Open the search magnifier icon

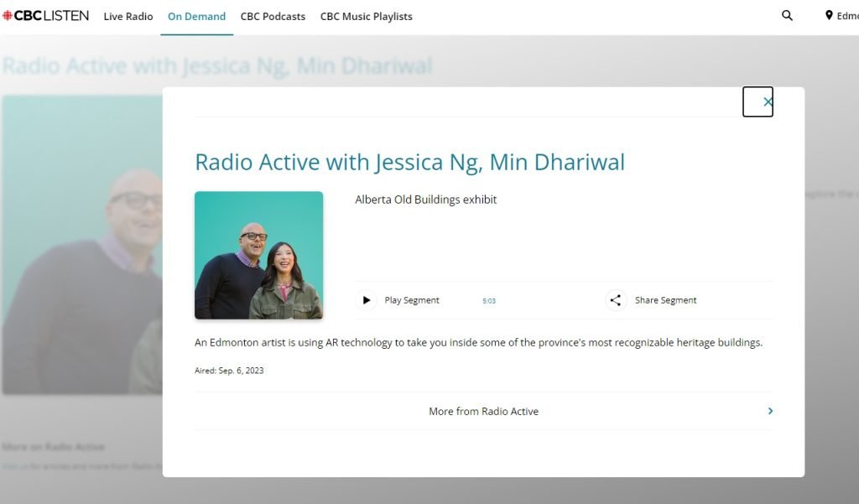pyautogui.click(x=787, y=16)
